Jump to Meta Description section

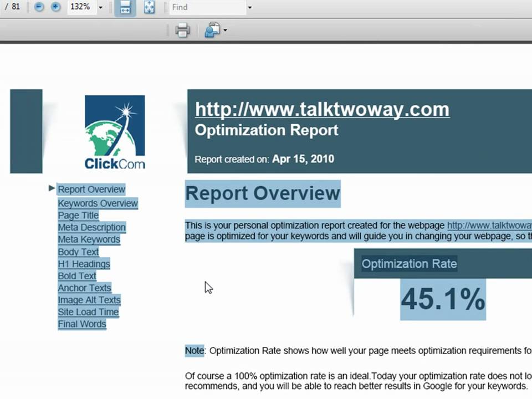pyautogui.click(x=91, y=227)
